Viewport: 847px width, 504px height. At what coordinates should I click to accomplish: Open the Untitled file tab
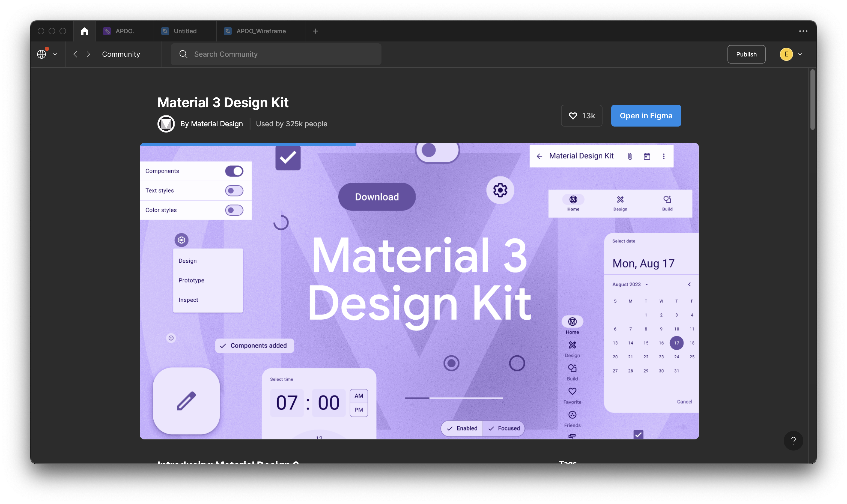tap(185, 31)
